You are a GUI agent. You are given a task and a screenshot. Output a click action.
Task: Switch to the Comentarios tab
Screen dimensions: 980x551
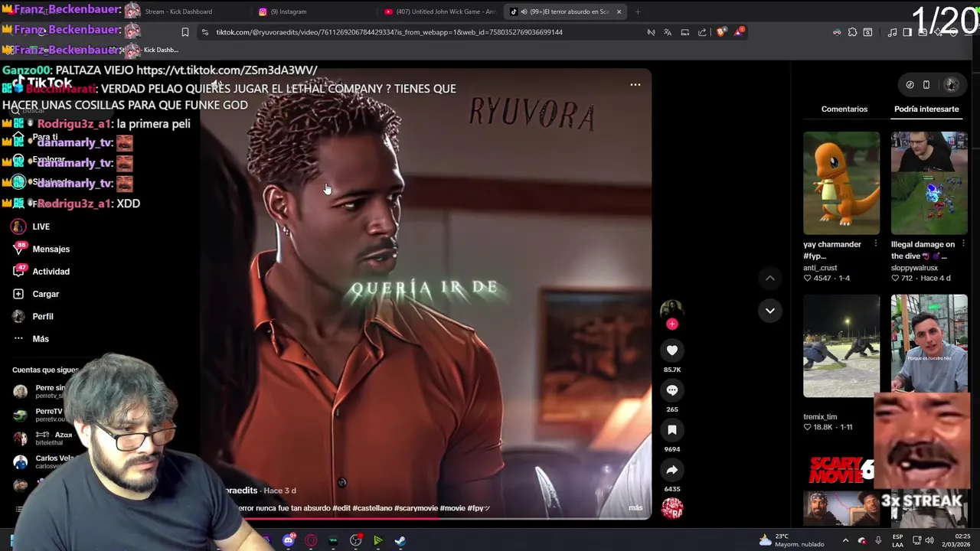[844, 109]
